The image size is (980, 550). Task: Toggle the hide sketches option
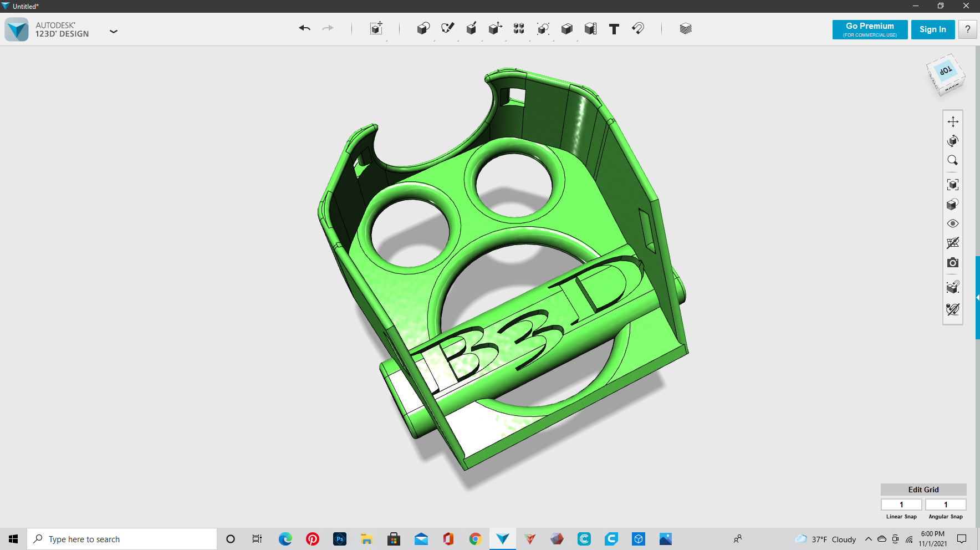pos(953,243)
